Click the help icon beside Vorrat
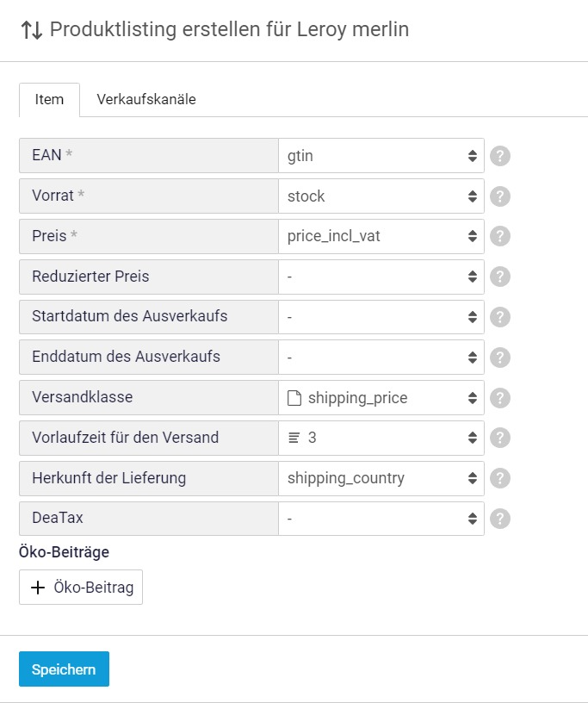Viewport: 588px width, 703px height. tap(500, 196)
